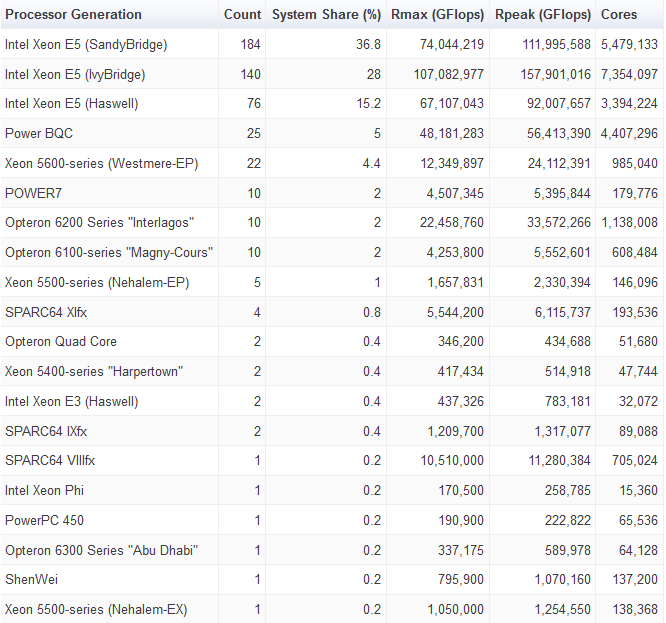
Task: Select the SPARC64 VIIIfx row label
Action: point(50,460)
